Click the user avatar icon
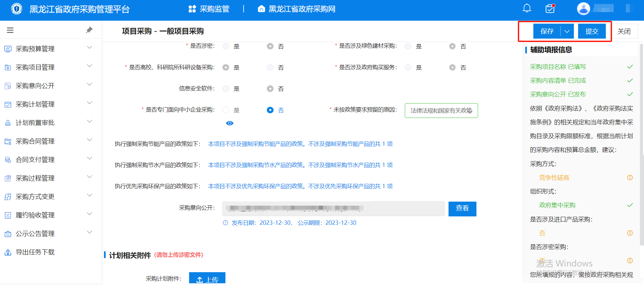Image resolution: width=644 pixels, height=291 pixels. click(x=583, y=8)
